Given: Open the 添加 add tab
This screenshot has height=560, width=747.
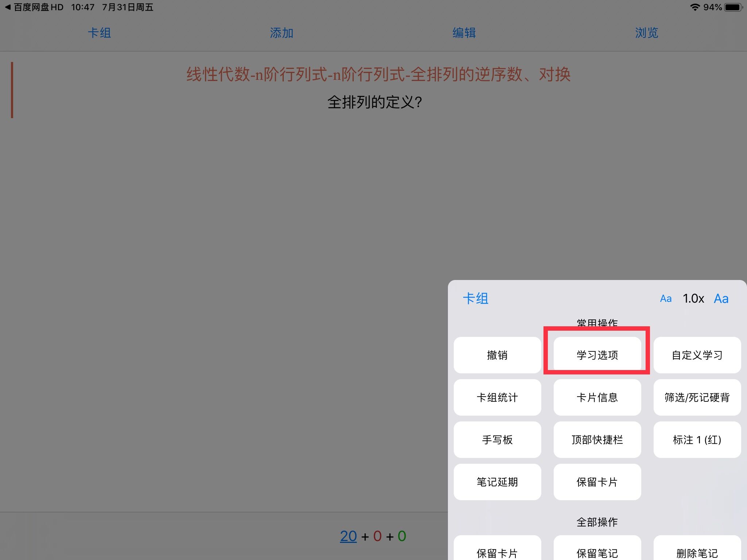Looking at the screenshot, I should pos(282,33).
